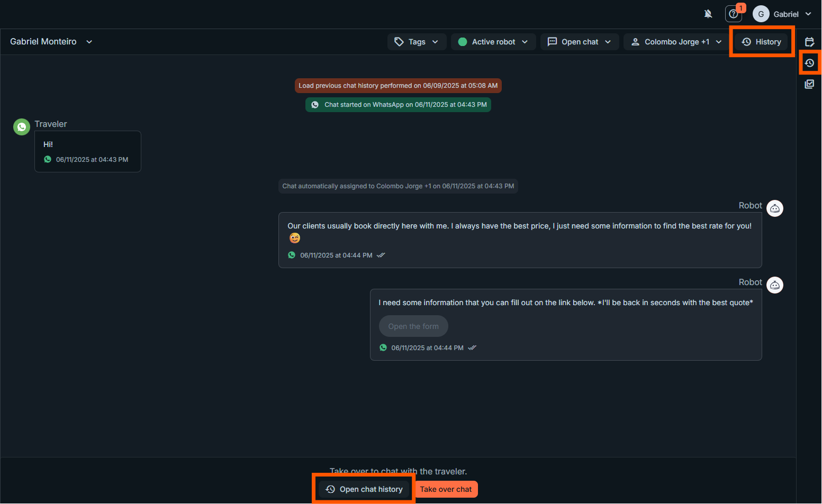
Task: Click the Open the form button
Action: pos(413,326)
